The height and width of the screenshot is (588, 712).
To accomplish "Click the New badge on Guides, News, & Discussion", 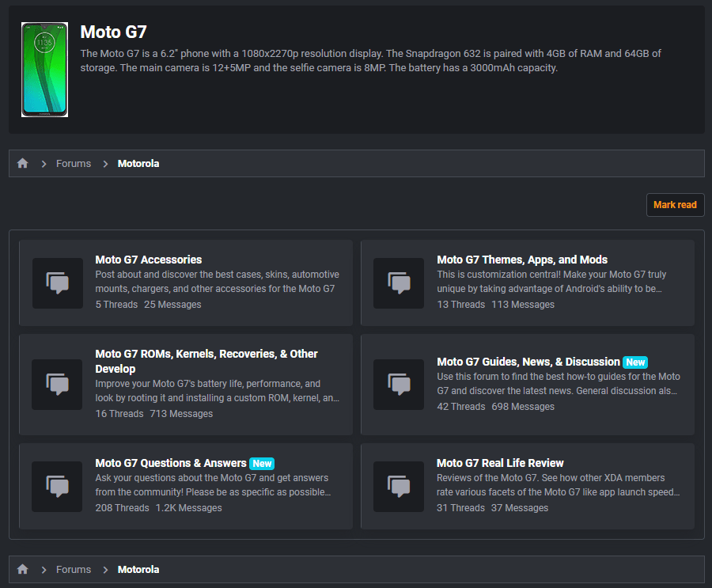I will pyautogui.click(x=635, y=362).
